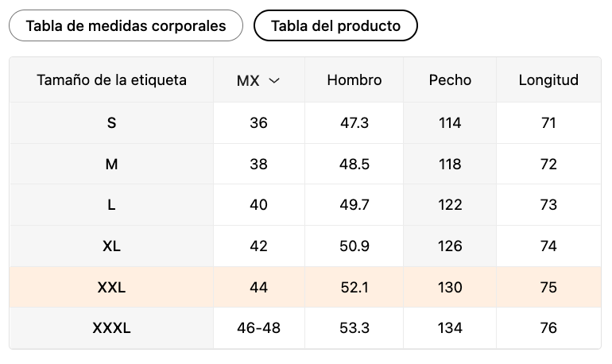
Task: Click the Hombro column header
Action: click(354, 80)
